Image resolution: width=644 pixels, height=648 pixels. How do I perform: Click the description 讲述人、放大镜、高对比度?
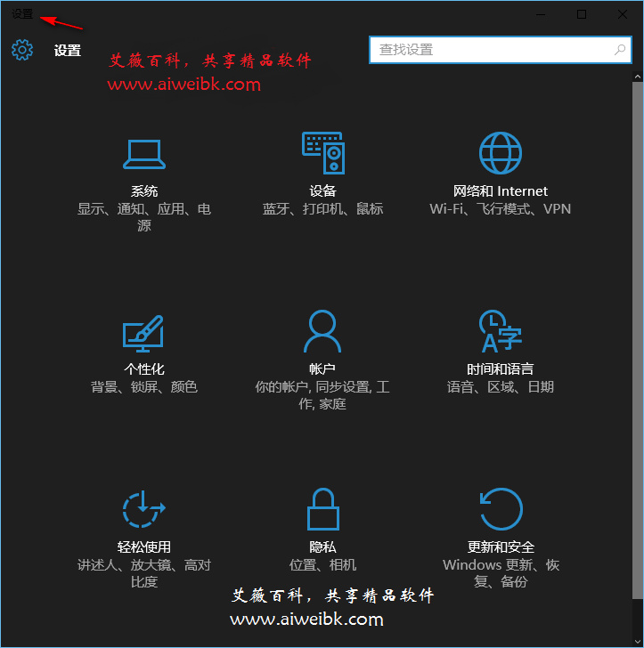coord(144,573)
